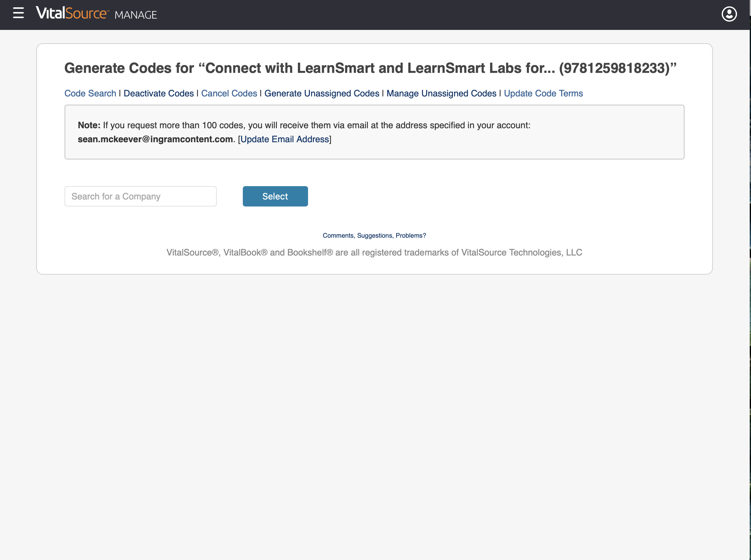The width and height of the screenshot is (751, 560).
Task: Click the Code Search navigation link
Action: [x=90, y=93]
